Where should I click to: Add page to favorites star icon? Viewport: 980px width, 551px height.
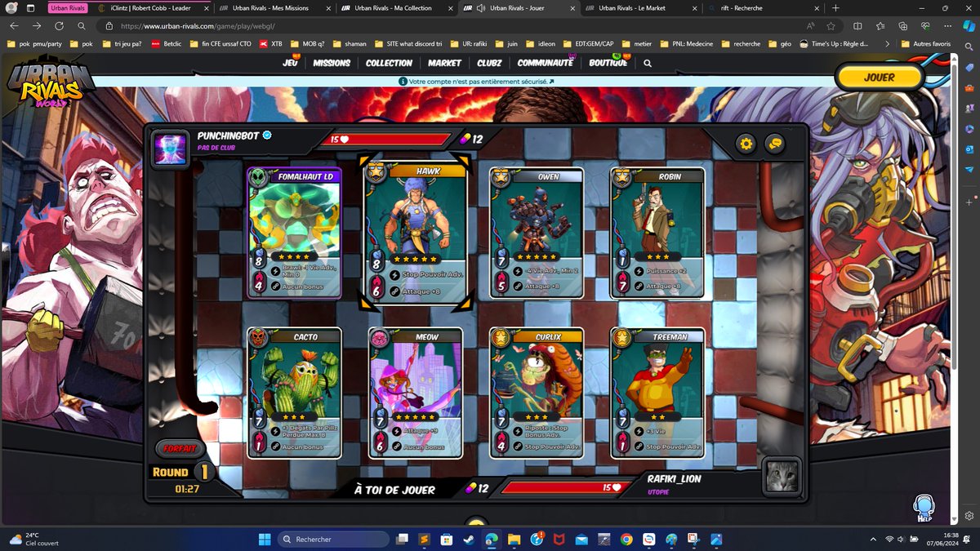point(831,26)
